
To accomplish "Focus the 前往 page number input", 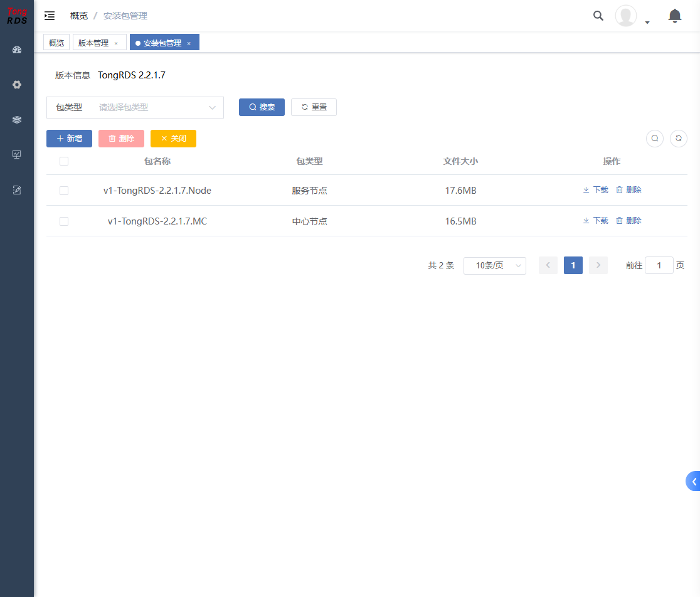I will pos(659,265).
